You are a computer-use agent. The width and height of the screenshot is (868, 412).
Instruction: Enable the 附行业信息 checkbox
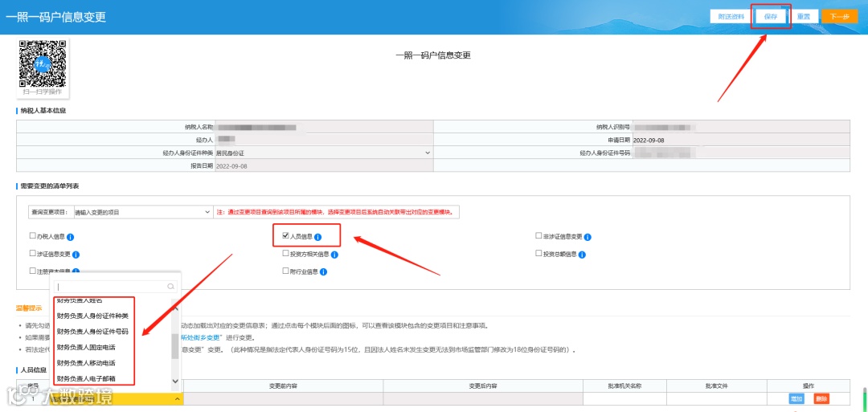click(285, 271)
